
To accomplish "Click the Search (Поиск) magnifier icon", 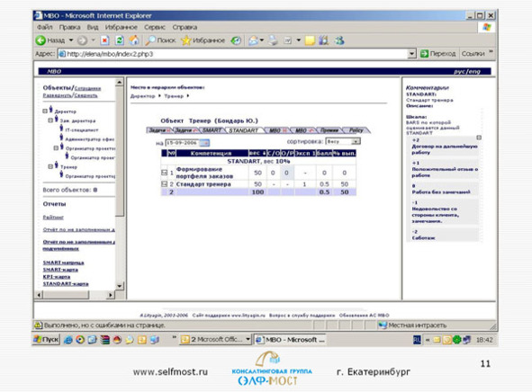I will [x=150, y=40].
